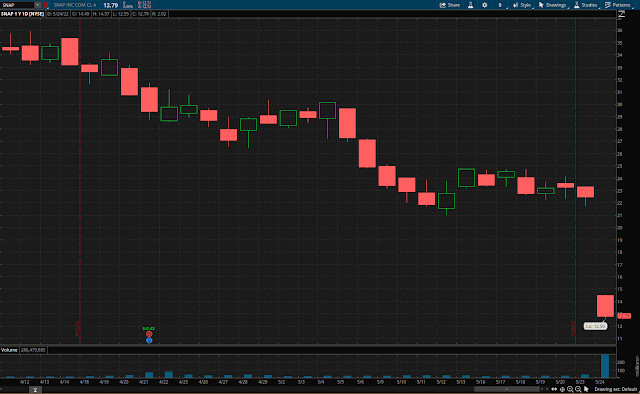Toggle the chart maximize icon at top right
This screenshot has height=394, width=640.
(621, 14)
